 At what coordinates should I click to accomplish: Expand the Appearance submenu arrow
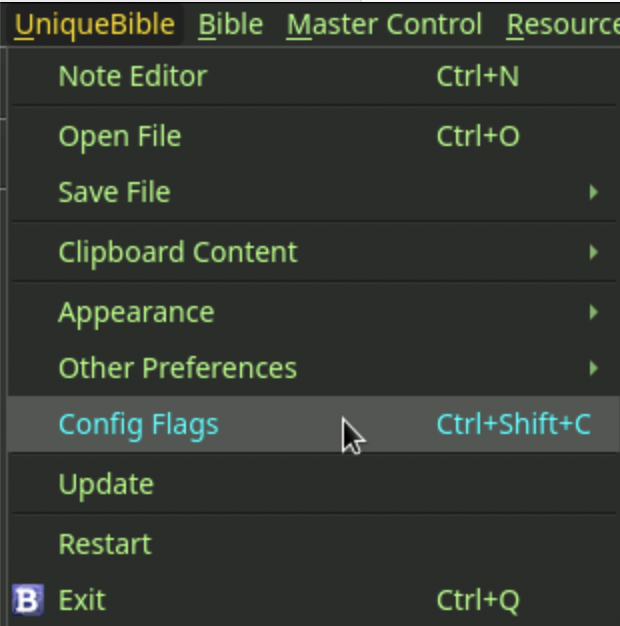594,312
